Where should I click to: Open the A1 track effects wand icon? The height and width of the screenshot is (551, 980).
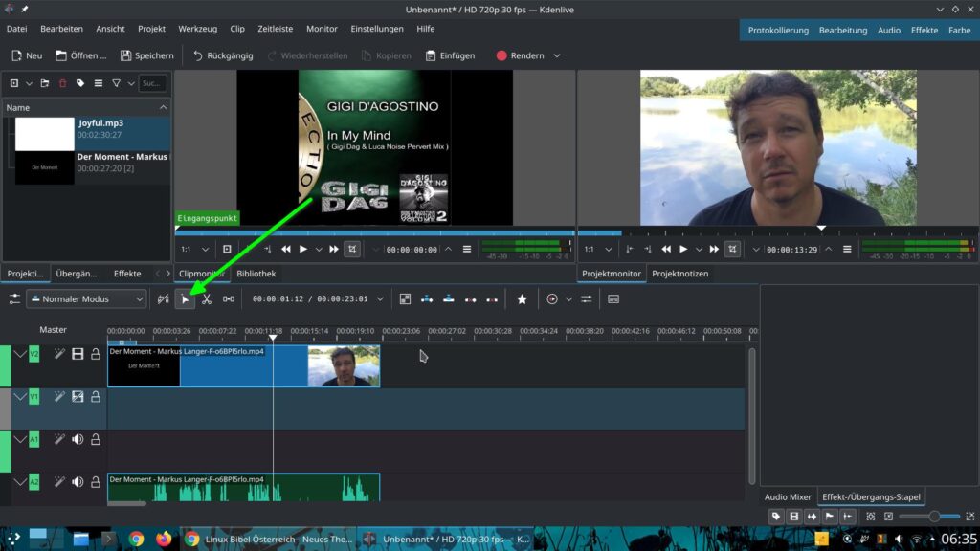point(59,440)
